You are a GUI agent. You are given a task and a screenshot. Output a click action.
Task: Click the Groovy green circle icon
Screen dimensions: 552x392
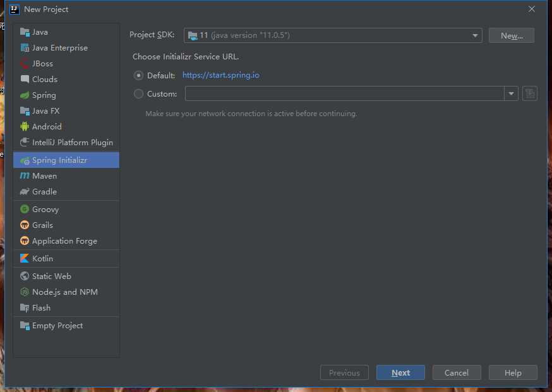[25, 210]
